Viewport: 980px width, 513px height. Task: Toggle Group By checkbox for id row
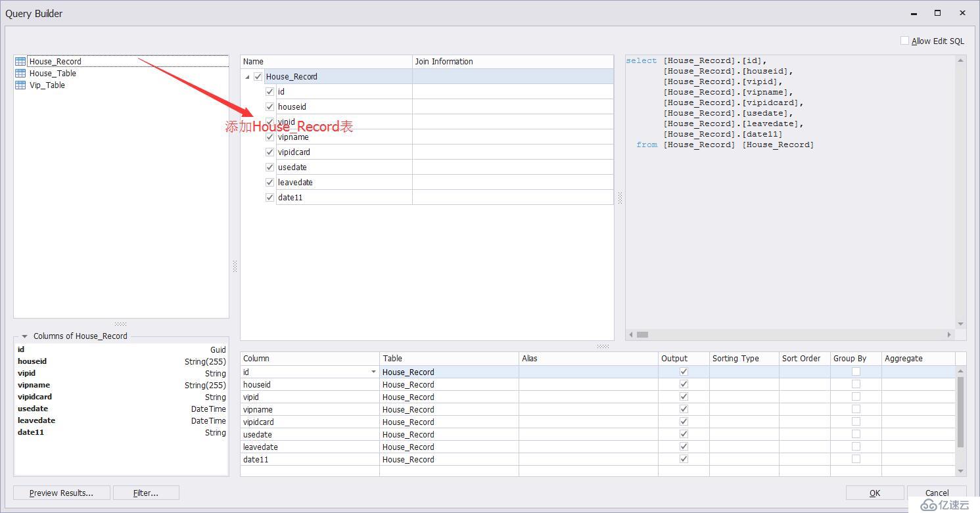(x=856, y=372)
